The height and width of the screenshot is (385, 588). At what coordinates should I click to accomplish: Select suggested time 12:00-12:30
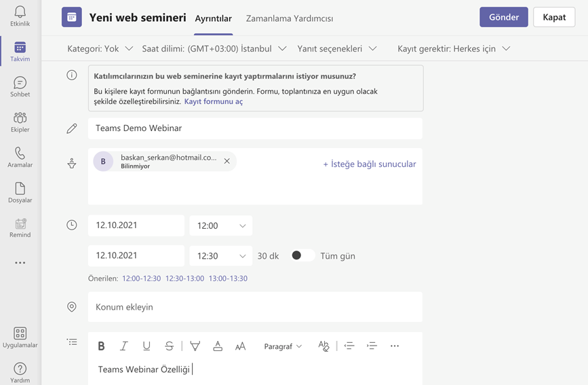tap(141, 278)
